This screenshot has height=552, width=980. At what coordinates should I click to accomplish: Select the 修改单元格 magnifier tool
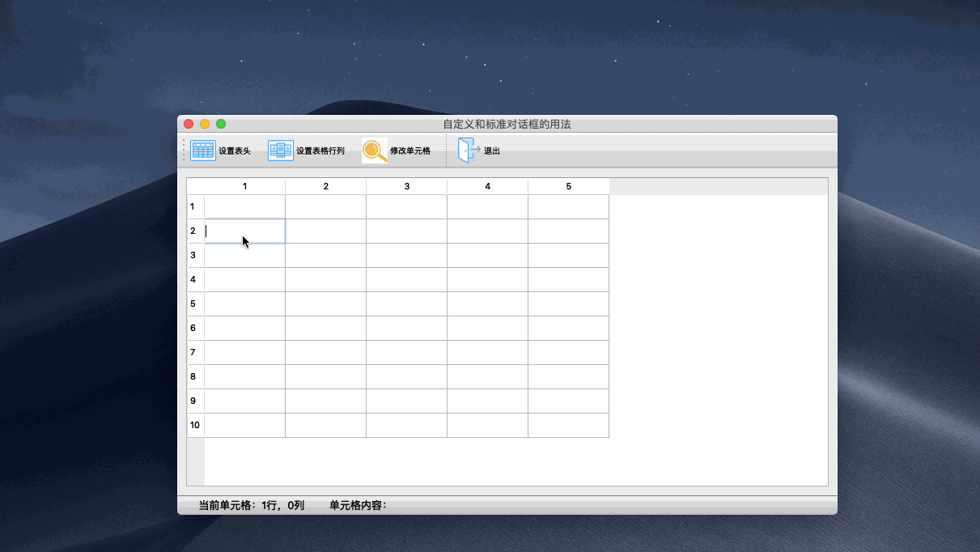coord(375,151)
